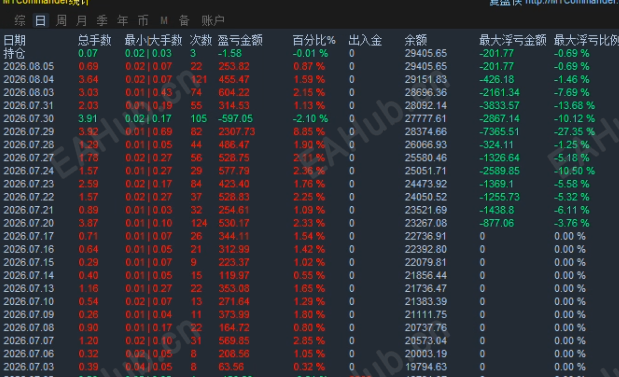Select the 2026.08.04 date row
This screenshot has height=377, width=619.
click(x=29, y=79)
